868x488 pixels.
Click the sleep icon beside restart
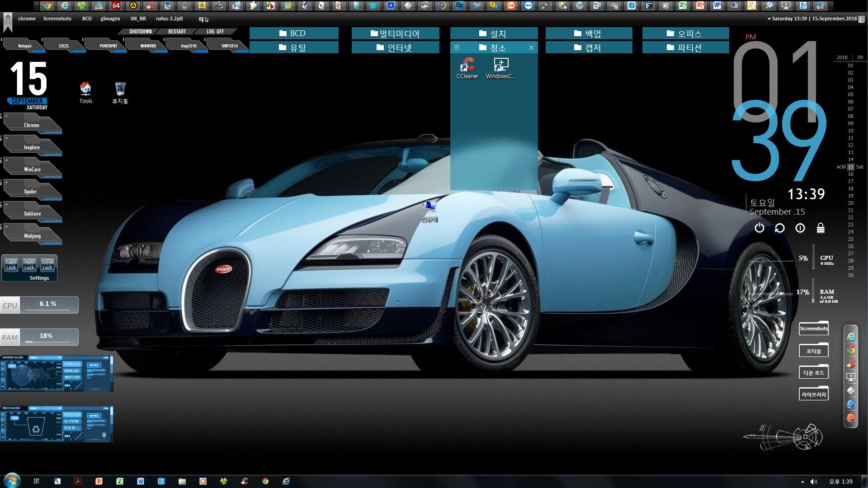click(800, 228)
